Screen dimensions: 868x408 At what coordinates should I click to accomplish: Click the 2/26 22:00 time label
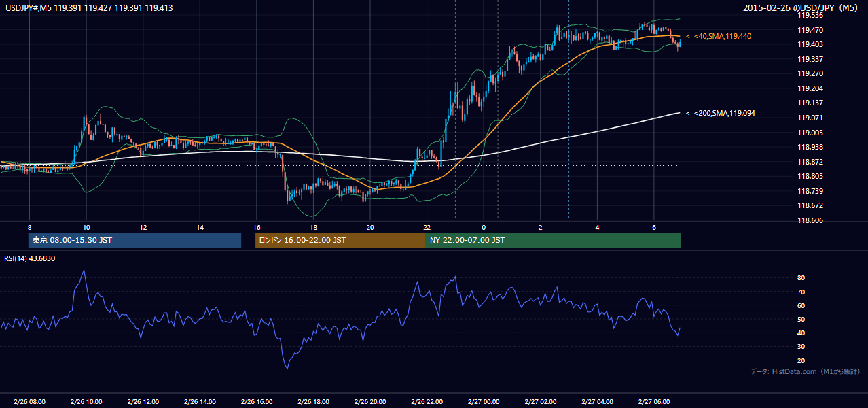click(x=427, y=402)
